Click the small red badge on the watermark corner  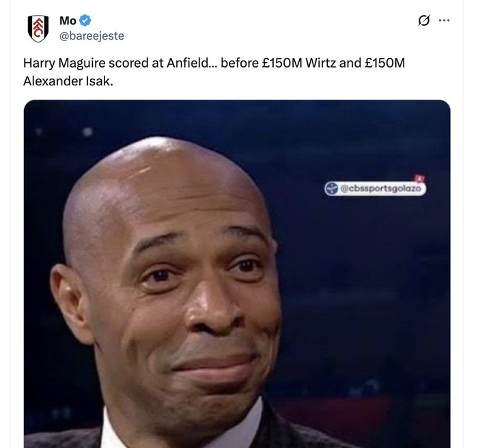[x=419, y=178]
